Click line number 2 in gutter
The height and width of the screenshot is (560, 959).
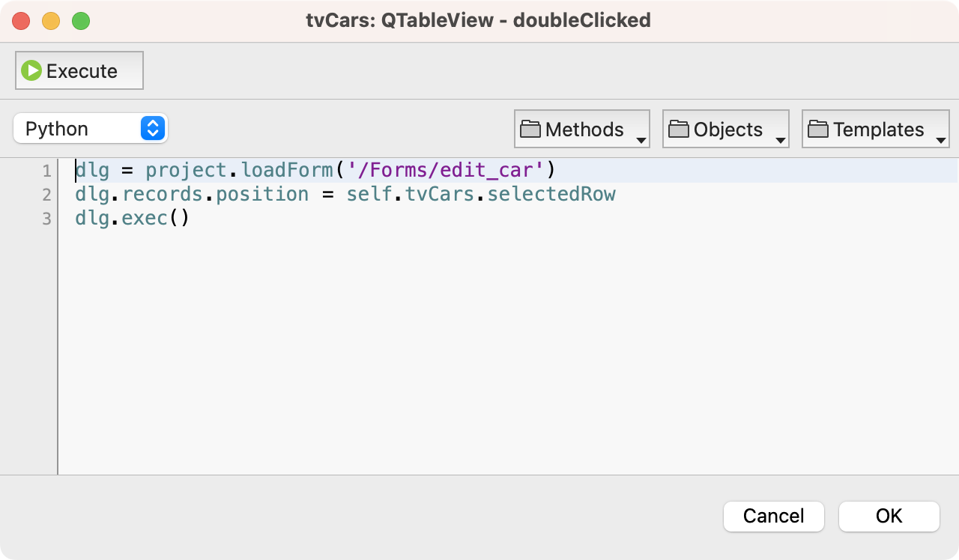(46, 195)
